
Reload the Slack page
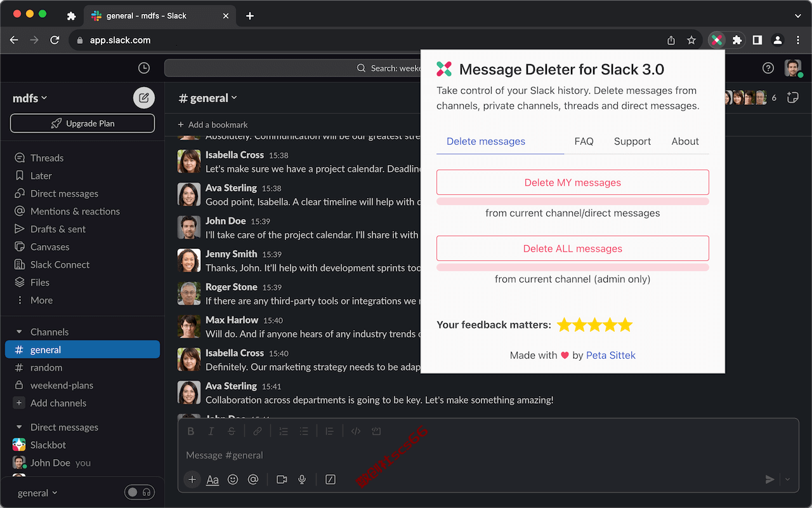[x=55, y=40]
